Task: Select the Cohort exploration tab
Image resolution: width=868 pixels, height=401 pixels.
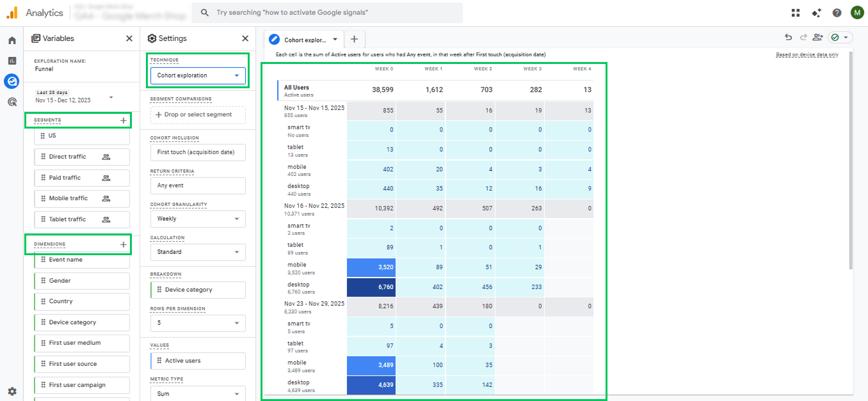Action: tap(305, 40)
